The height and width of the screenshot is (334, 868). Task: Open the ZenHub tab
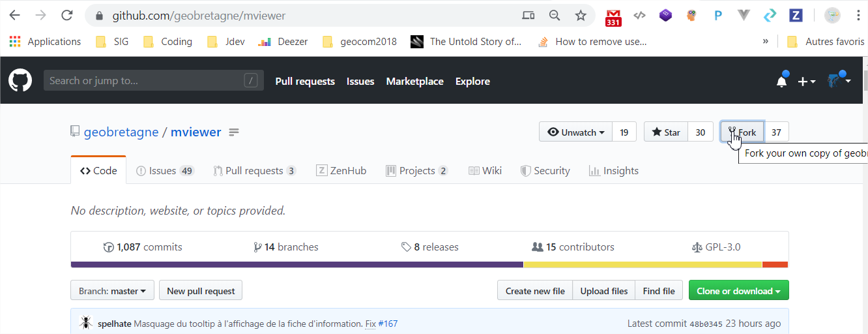coord(341,171)
